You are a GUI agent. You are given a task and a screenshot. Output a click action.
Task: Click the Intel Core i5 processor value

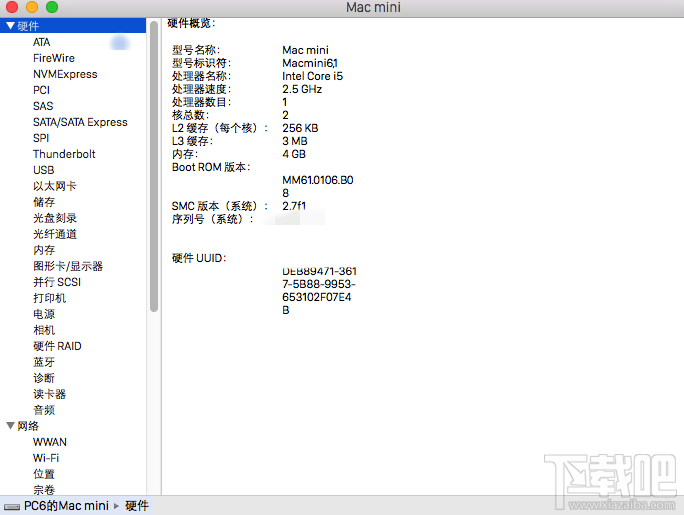[312, 76]
